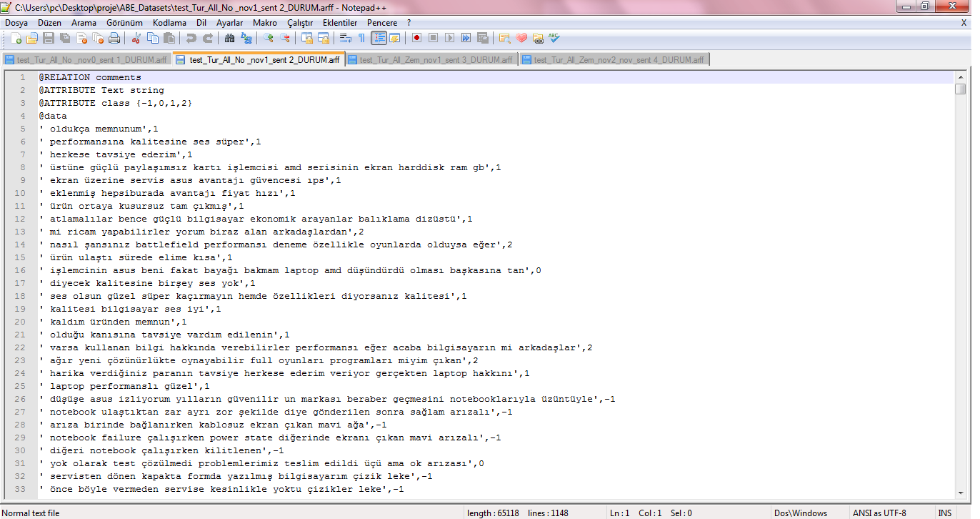This screenshot has height=519, width=980.
Task: Open Find with the binoculars icon
Action: 229,38
